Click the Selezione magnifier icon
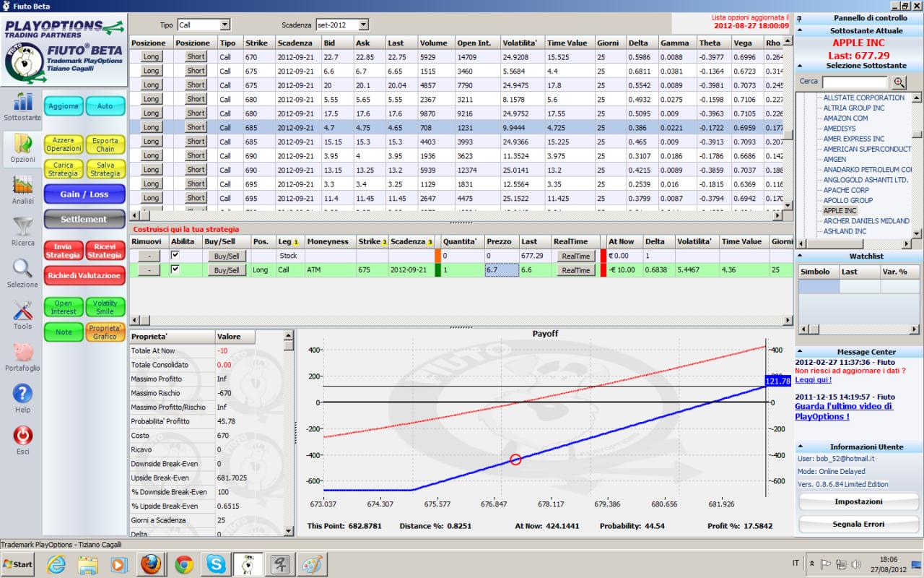The height and width of the screenshot is (578, 924). click(22, 269)
